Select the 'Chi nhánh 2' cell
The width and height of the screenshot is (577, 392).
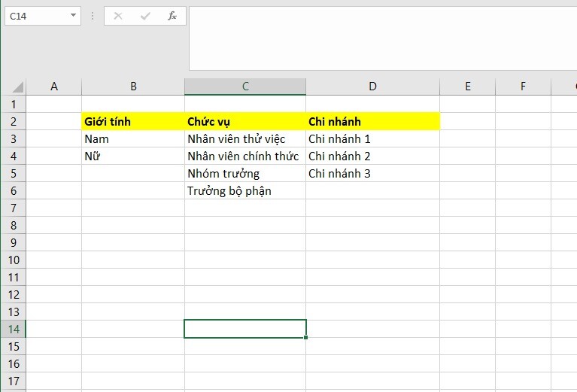tap(373, 156)
